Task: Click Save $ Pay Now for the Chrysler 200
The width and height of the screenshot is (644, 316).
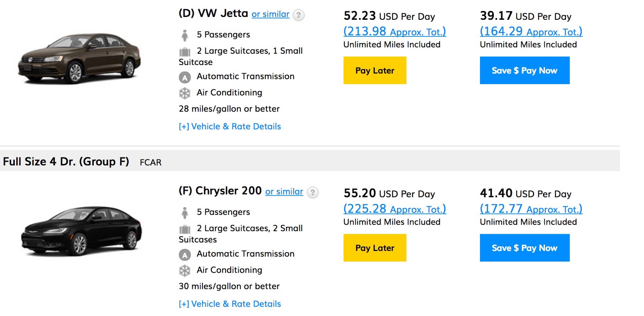Action: point(525,248)
